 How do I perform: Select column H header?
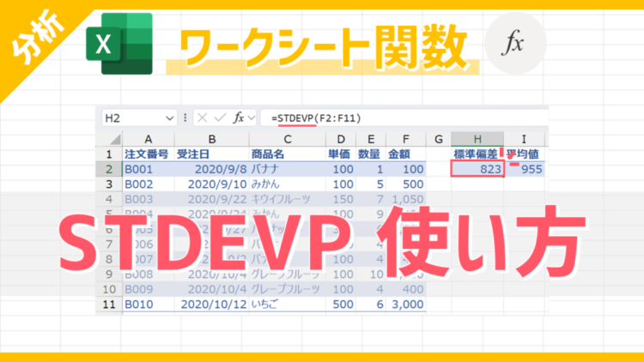coord(477,139)
